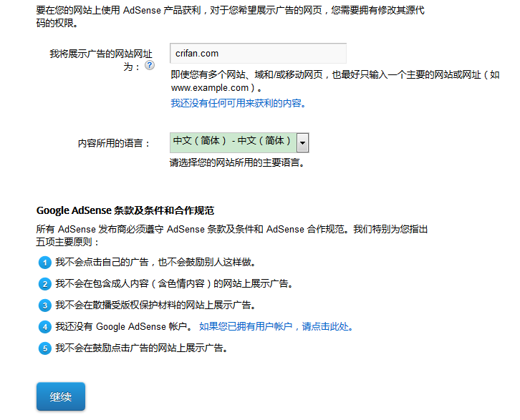The height and width of the screenshot is (420, 520).
Task: Click text 我不会在鼓励点击广告的网站上展示广告
Action: [142, 348]
